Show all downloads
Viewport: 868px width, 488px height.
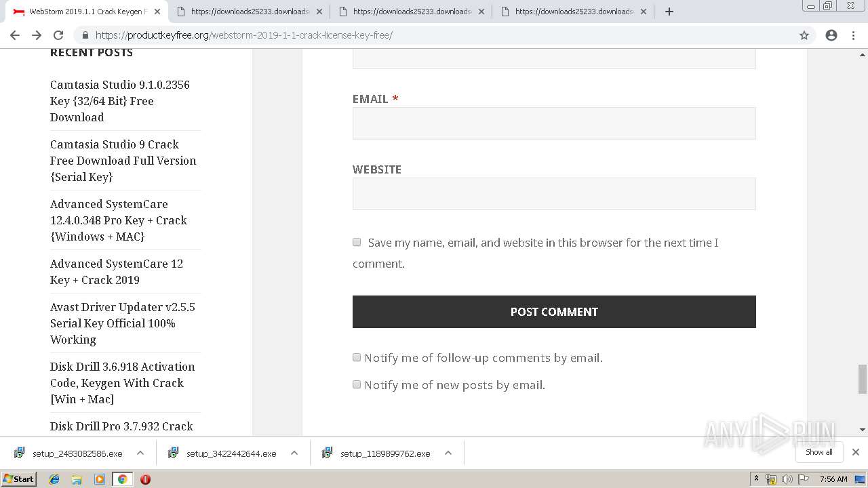point(819,452)
